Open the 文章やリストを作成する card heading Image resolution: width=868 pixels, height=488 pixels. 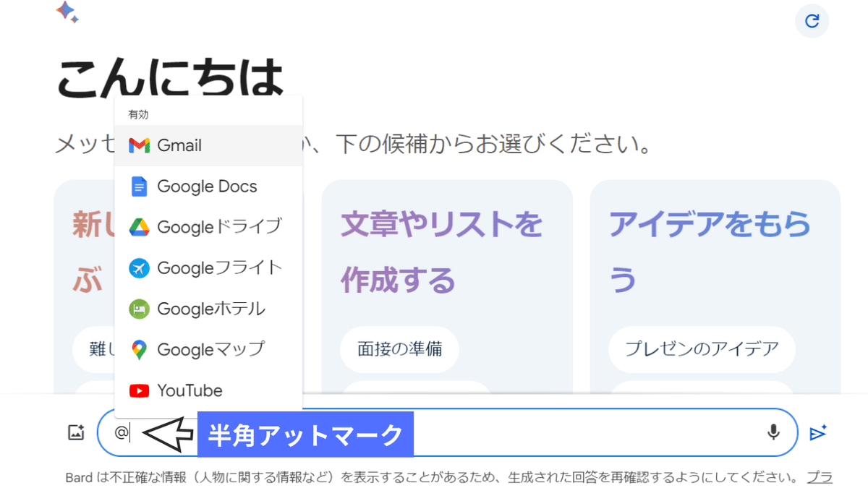click(x=441, y=252)
